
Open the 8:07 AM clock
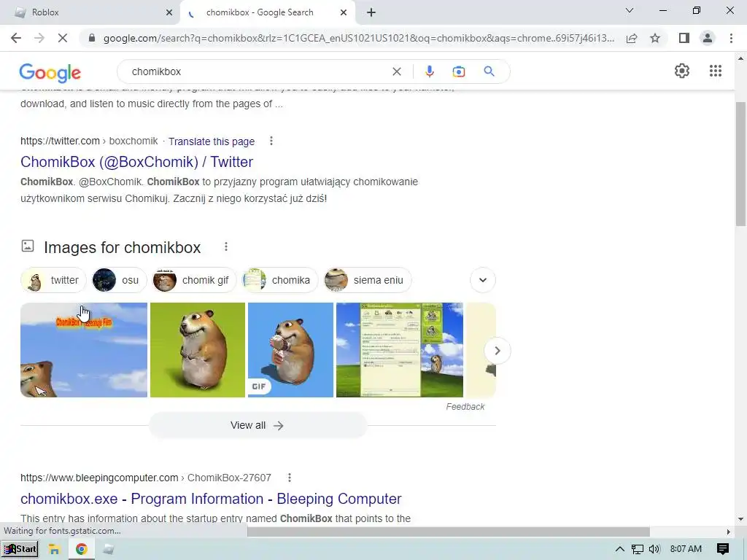686,549
